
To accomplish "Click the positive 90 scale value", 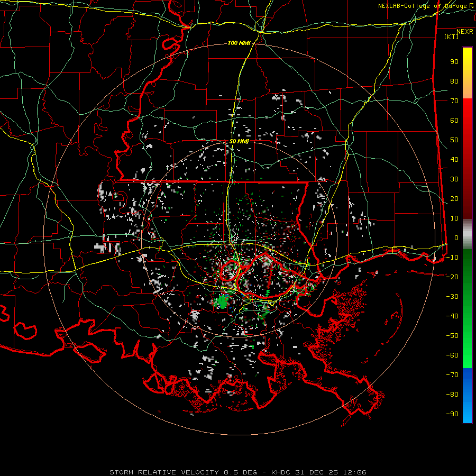I will click(454, 62).
